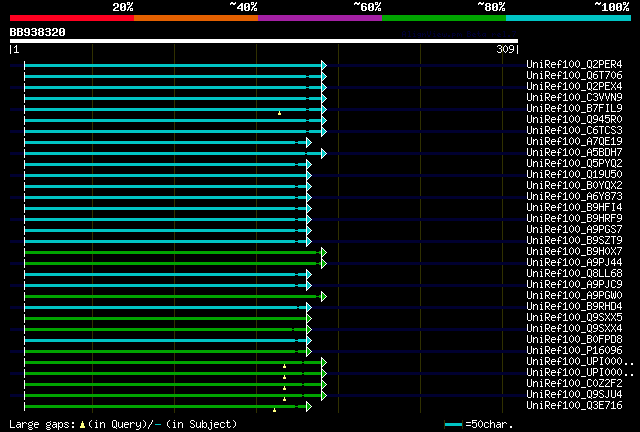The width and height of the screenshot is (640, 432).
Task: Click the arrowhead ending the Q3E716 alignment
Action: [309, 407]
